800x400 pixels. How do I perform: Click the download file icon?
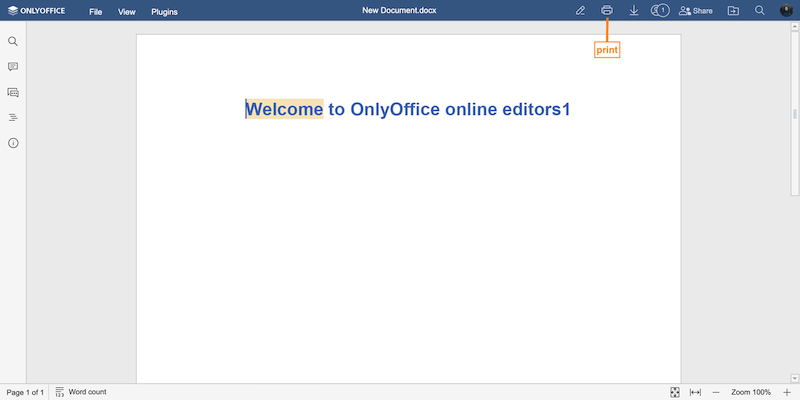click(x=633, y=11)
